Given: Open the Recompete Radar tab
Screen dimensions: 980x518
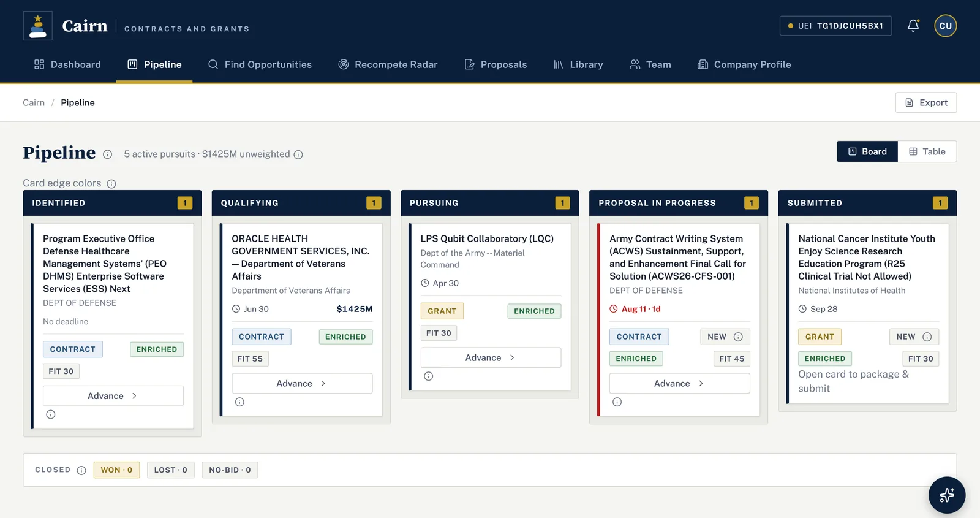Looking at the screenshot, I should 388,64.
